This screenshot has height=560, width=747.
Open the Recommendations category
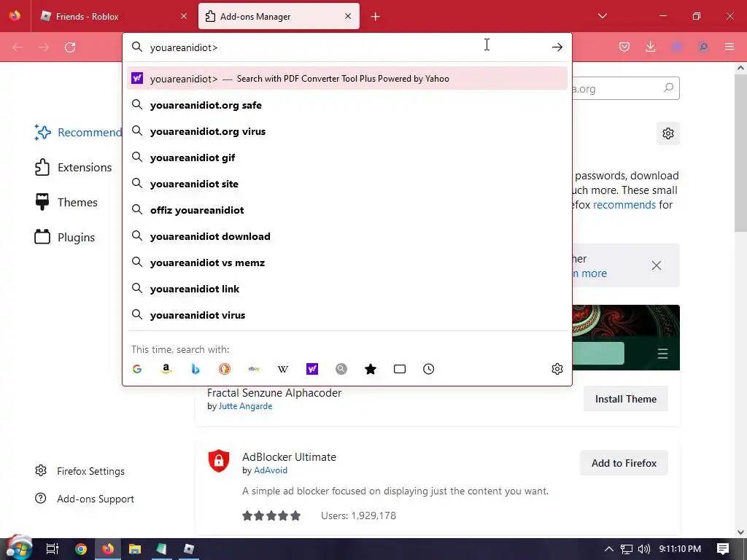(79, 133)
